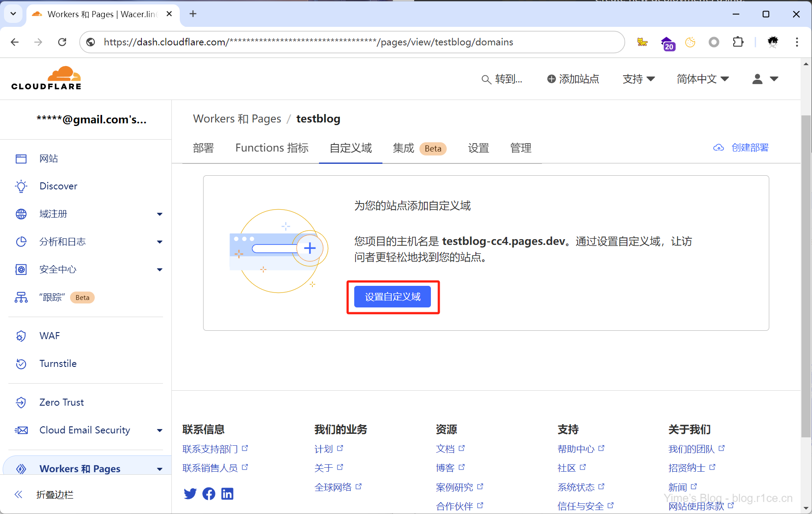Click the Cloudflare logo
812x514 pixels.
[46, 78]
